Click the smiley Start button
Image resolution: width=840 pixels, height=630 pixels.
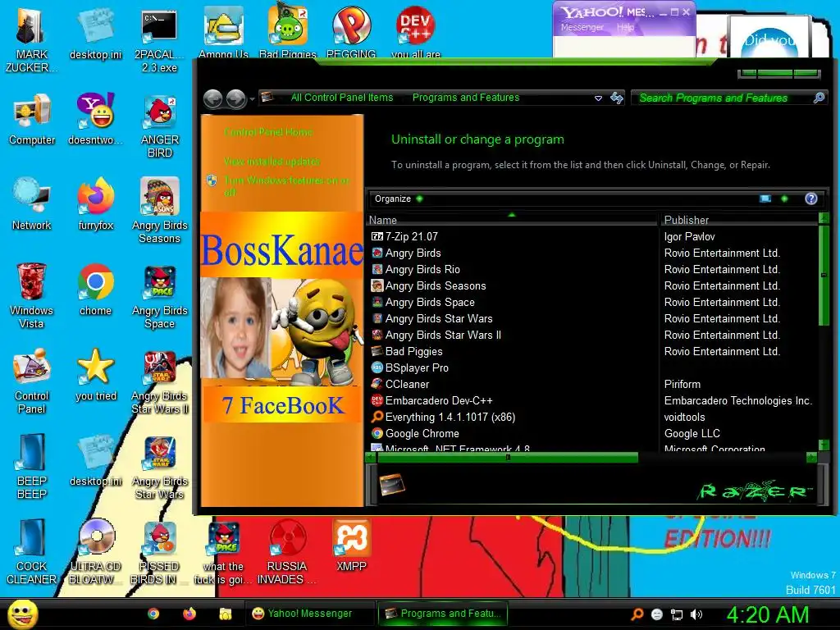(22, 614)
